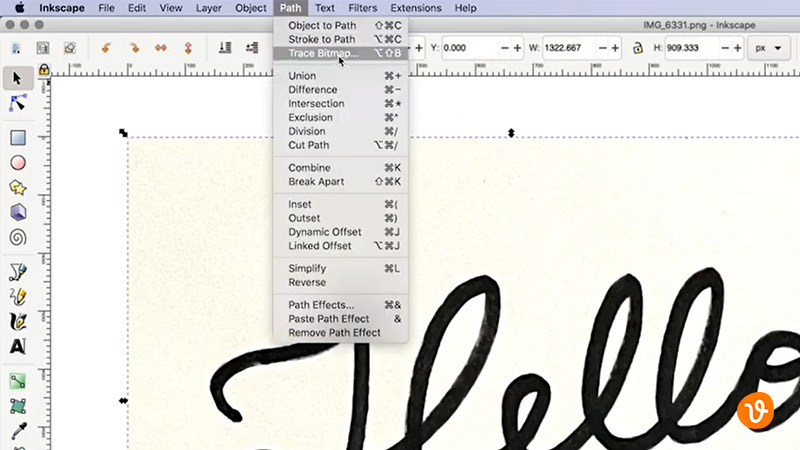Decrease Y value with minus button

click(x=505, y=48)
